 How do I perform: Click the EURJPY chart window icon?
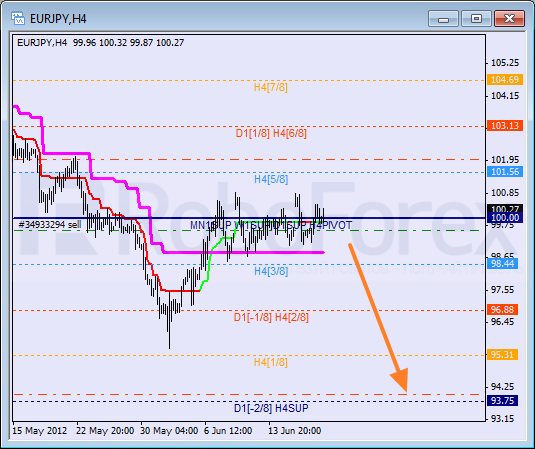click(x=17, y=18)
